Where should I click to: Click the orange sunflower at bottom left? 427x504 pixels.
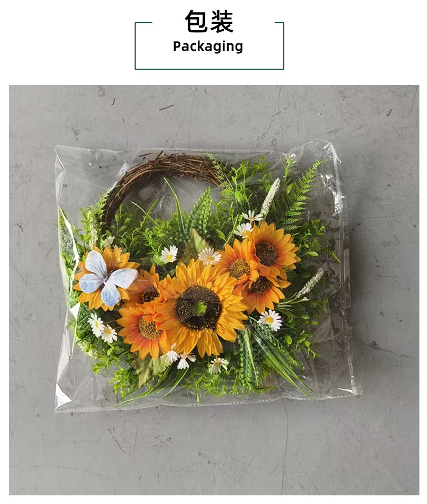tap(143, 330)
